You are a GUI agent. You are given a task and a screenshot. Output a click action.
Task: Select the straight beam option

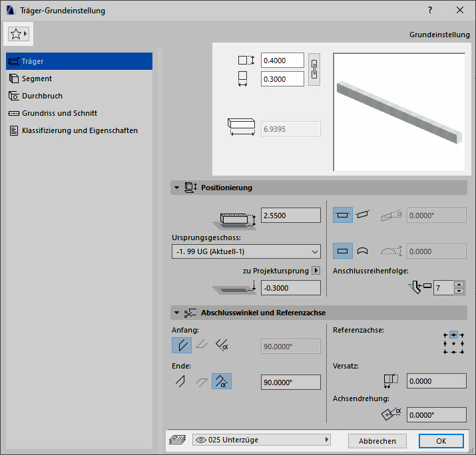tap(343, 251)
